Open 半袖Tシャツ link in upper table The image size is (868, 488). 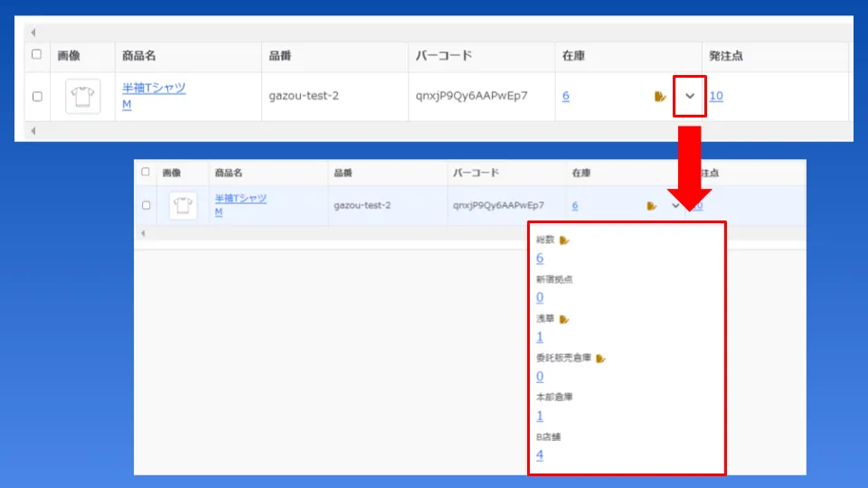point(154,88)
